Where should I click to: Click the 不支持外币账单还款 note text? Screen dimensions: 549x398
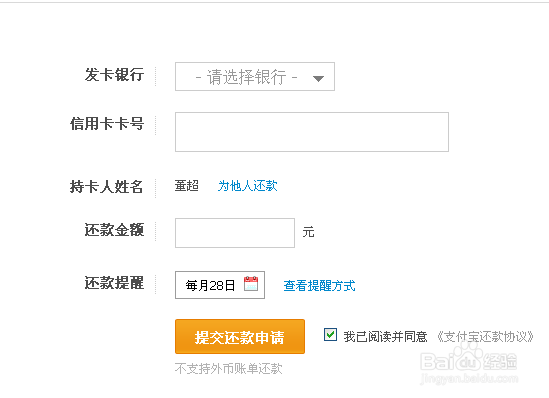coord(228,368)
